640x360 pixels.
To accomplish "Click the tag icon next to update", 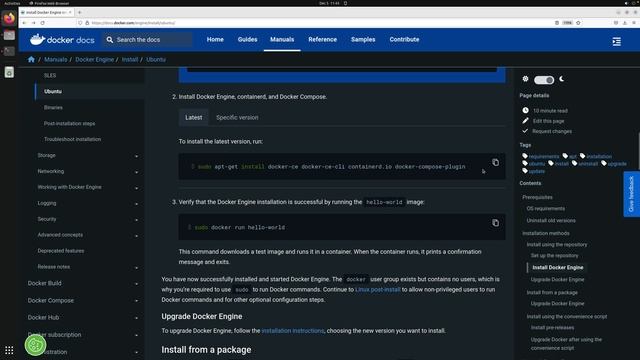I will click(525, 171).
